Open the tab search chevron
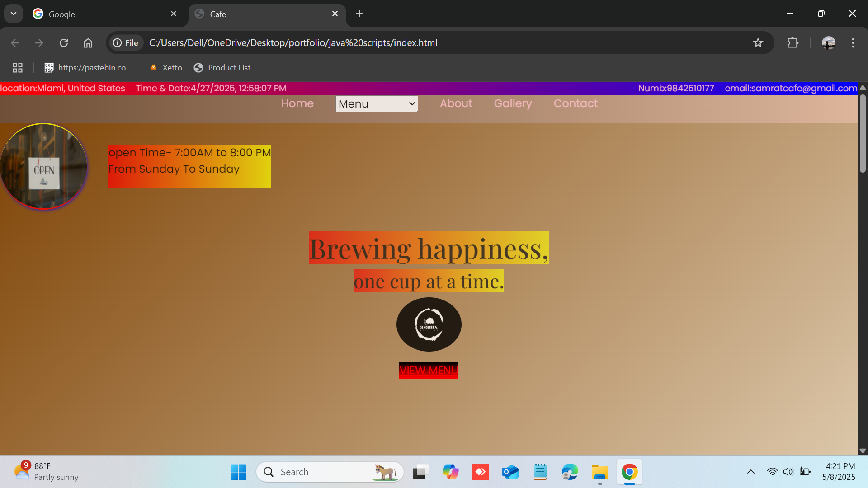Viewport: 868px width, 488px height. pyautogui.click(x=14, y=14)
